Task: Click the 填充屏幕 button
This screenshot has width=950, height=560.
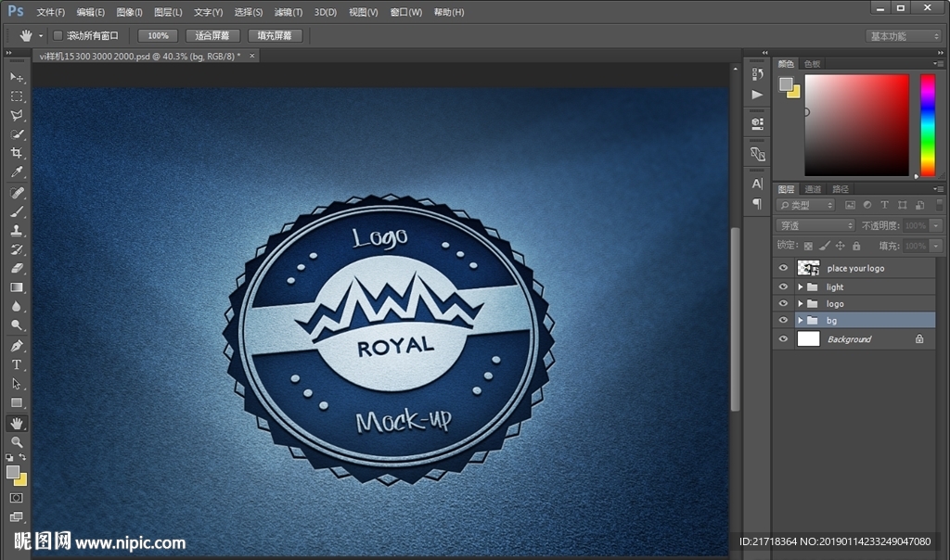Action: [275, 36]
